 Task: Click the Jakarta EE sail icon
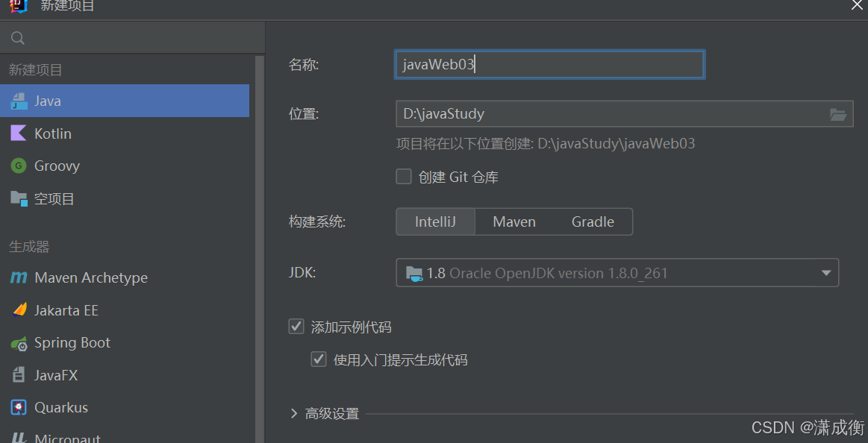coord(19,310)
